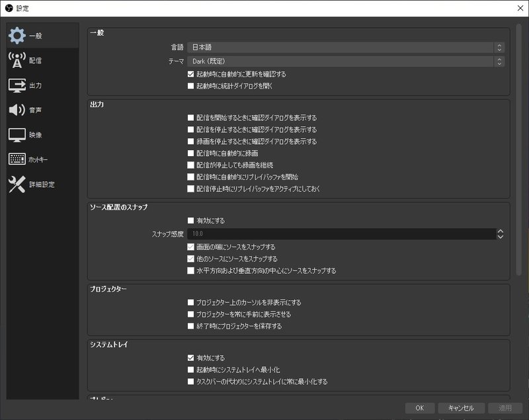Click the スナップ感度 value field
Screen dimensions: 529x420
tap(341, 233)
